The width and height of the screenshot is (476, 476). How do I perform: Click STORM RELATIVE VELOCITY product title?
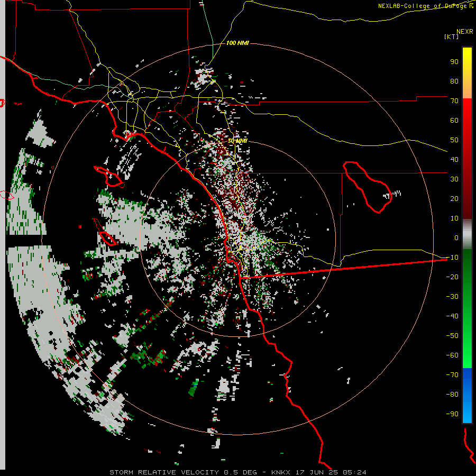click(164, 472)
